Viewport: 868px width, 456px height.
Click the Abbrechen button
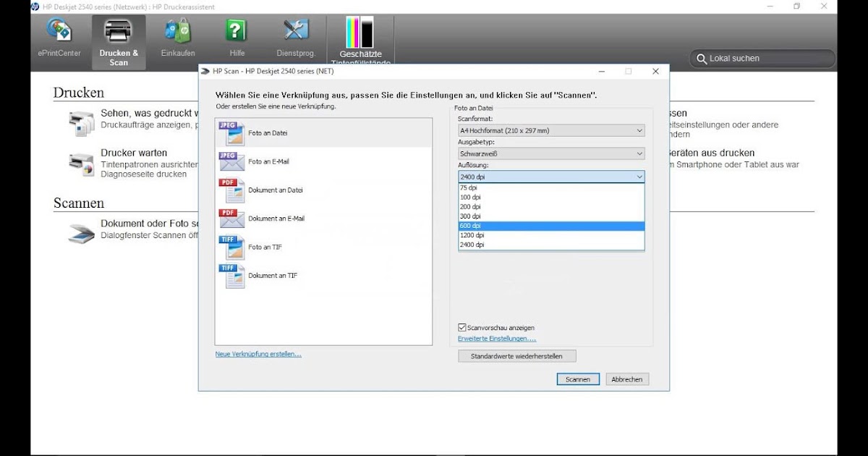pyautogui.click(x=627, y=379)
